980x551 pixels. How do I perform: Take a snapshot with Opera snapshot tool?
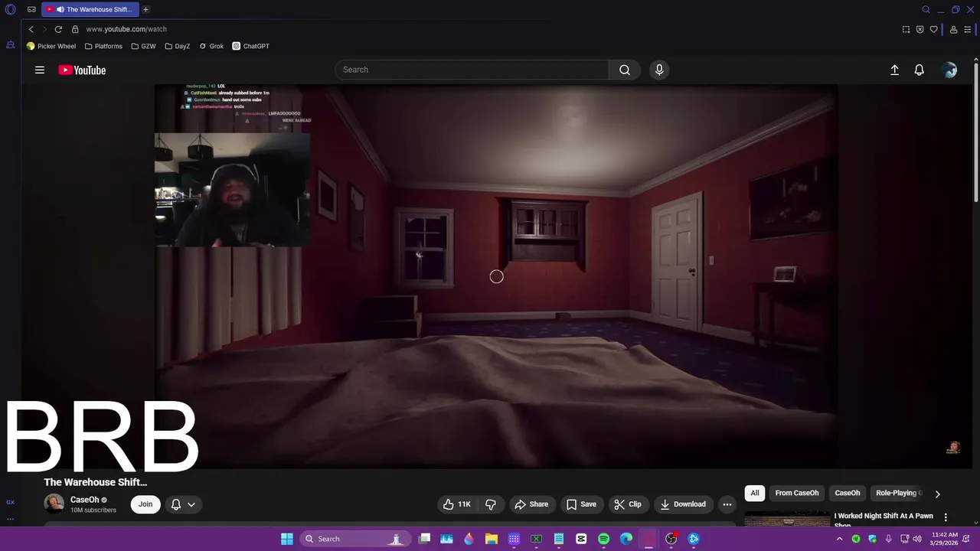[906, 29]
